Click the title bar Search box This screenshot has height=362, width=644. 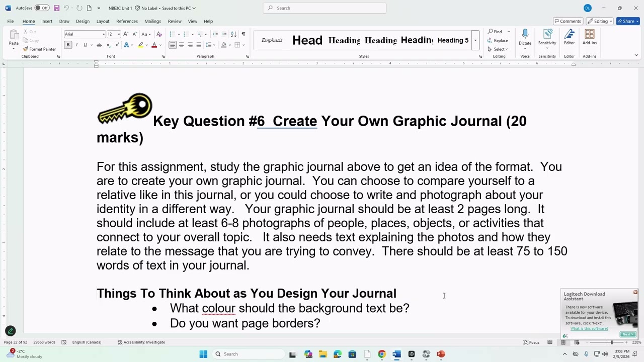(x=325, y=8)
